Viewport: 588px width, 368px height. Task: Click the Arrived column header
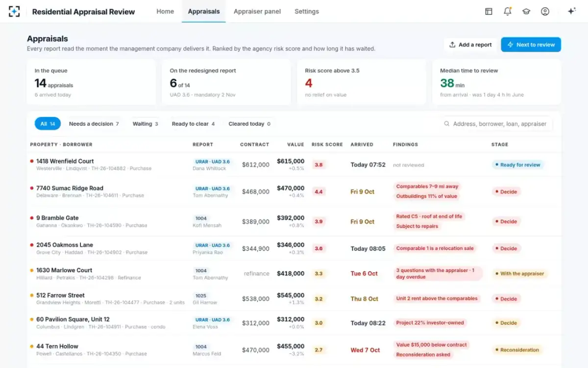point(362,145)
